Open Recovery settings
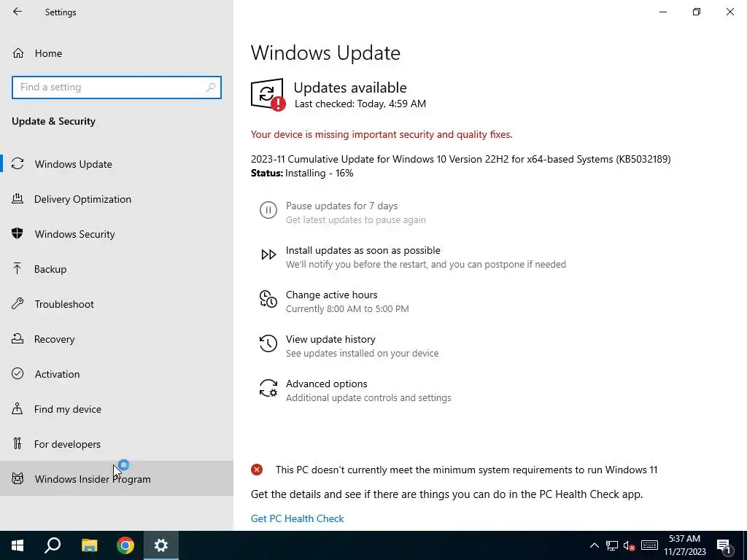Viewport: 747px width, 560px height. pos(117,339)
